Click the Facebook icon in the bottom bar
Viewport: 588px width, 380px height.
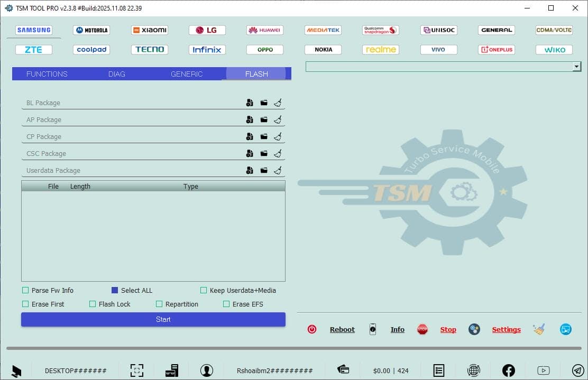point(508,370)
